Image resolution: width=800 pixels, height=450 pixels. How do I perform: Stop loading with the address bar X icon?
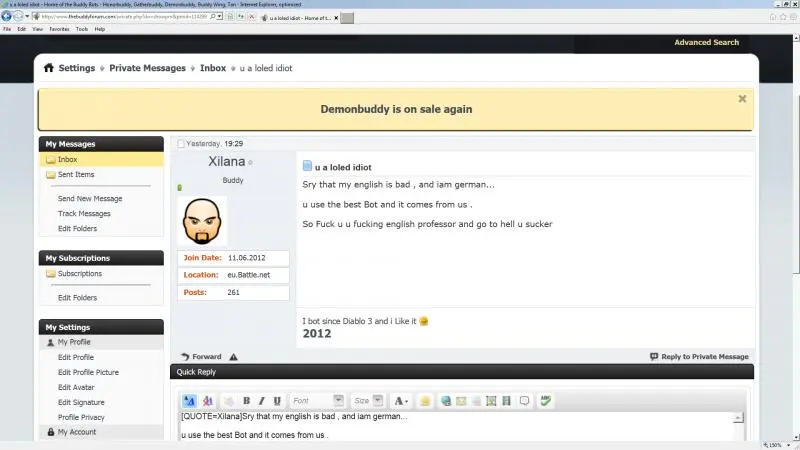point(252,16)
